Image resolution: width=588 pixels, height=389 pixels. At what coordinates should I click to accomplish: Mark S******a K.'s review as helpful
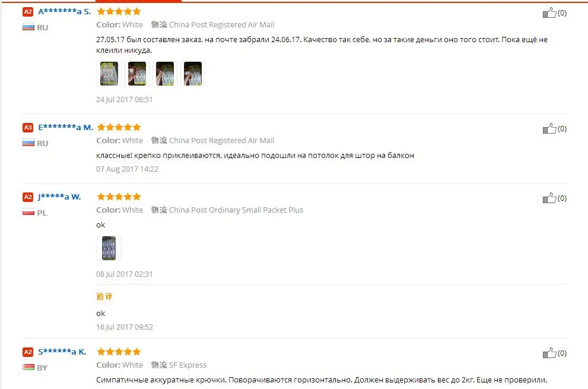(549, 353)
